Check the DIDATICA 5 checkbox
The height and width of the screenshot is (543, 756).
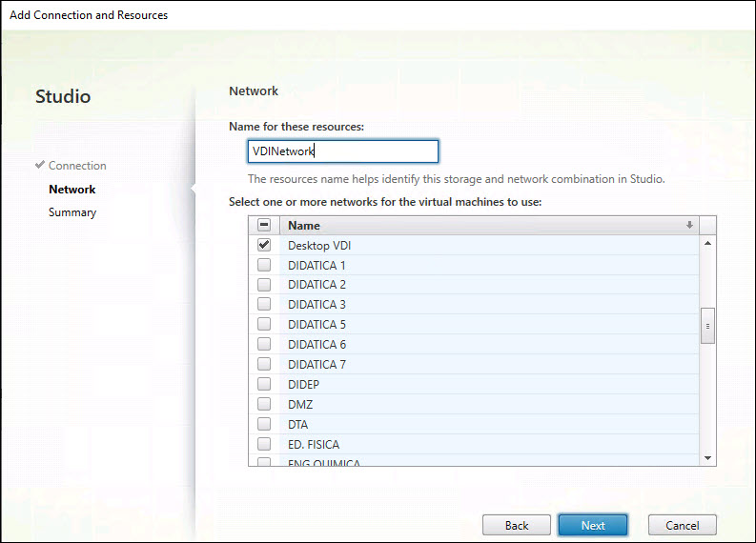264,324
